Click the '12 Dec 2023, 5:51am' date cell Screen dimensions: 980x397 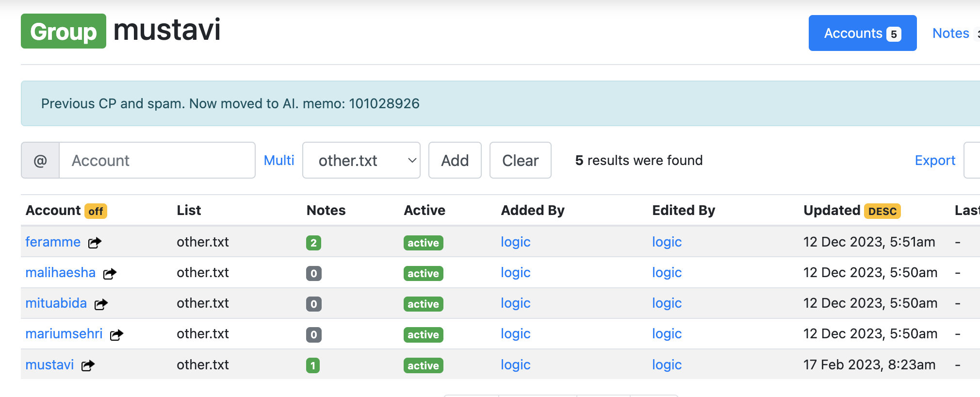(x=869, y=242)
